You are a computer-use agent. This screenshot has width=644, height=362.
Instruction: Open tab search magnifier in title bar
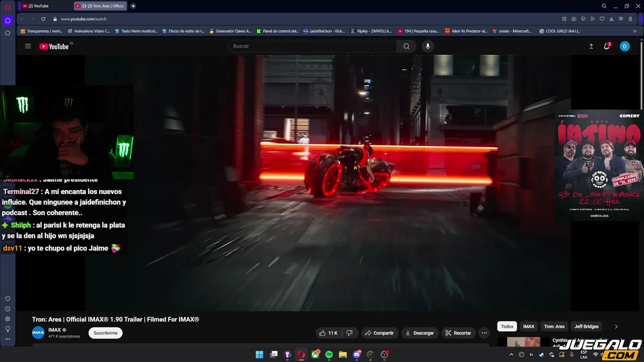click(x=604, y=6)
